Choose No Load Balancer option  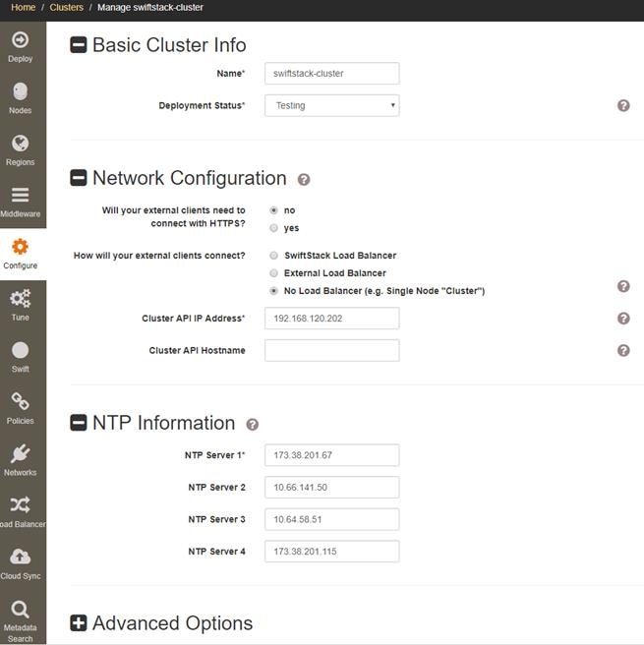(273, 291)
